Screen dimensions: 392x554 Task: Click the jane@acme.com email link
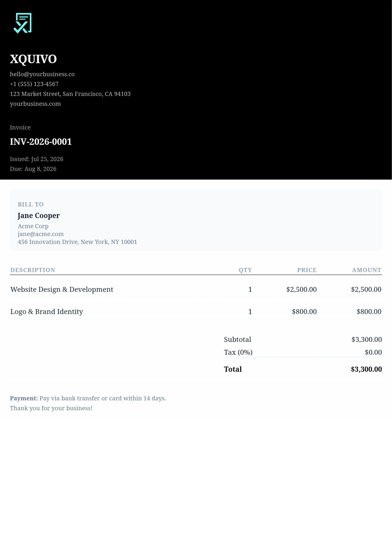pos(41,234)
